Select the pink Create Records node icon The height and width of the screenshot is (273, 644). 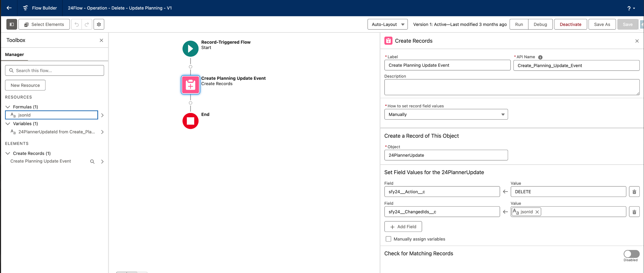click(190, 85)
